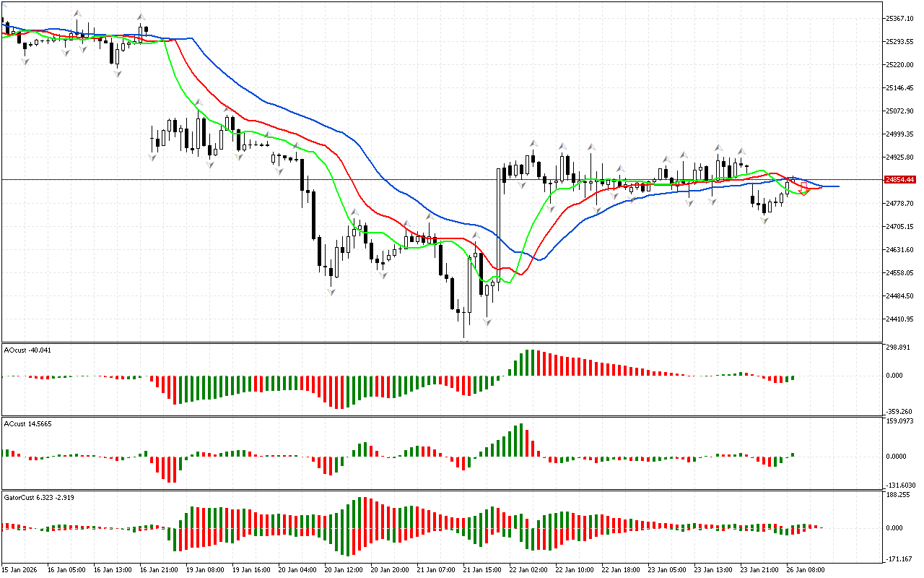Viewport: 924px width, 578px height.
Task: Click the 22 Jan 02:00 time label
Action: [x=528, y=569]
